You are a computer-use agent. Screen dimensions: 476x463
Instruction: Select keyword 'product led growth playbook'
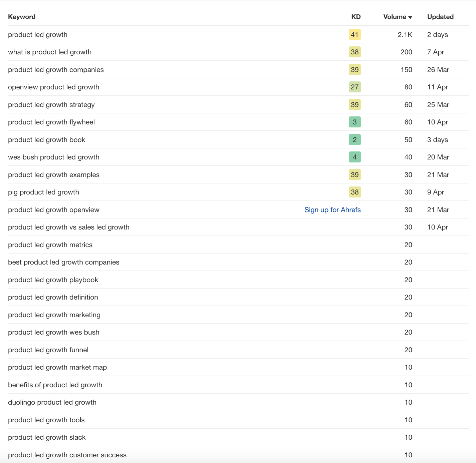53,280
